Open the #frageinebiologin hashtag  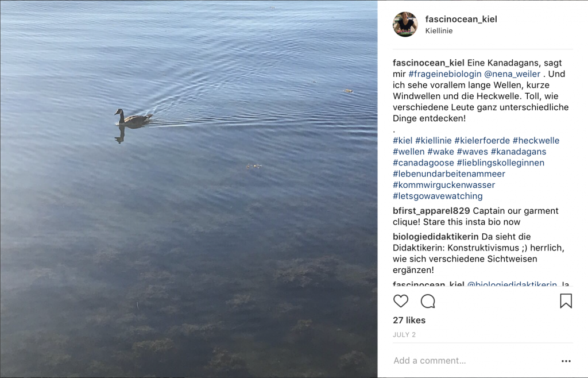[445, 74]
